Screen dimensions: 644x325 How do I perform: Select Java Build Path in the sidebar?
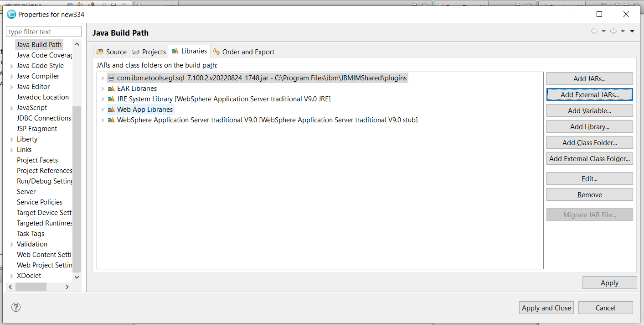39,45
